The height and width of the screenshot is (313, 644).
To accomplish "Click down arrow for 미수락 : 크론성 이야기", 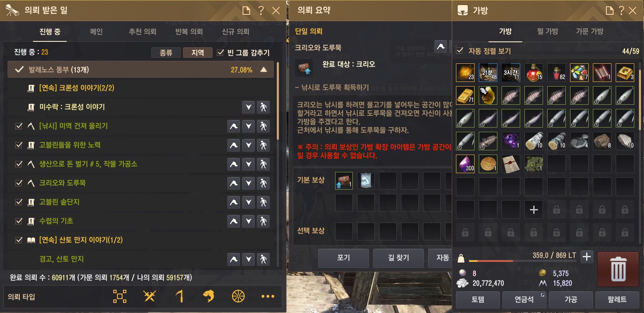I will point(248,107).
